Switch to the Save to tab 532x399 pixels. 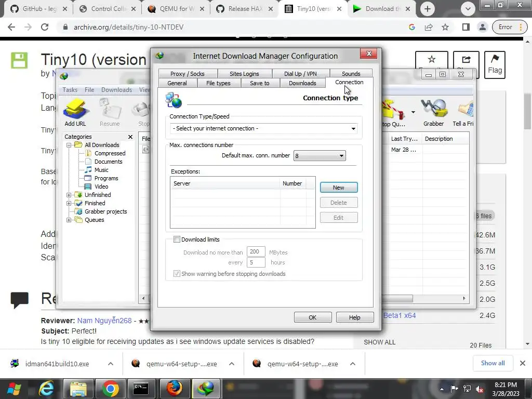click(260, 83)
